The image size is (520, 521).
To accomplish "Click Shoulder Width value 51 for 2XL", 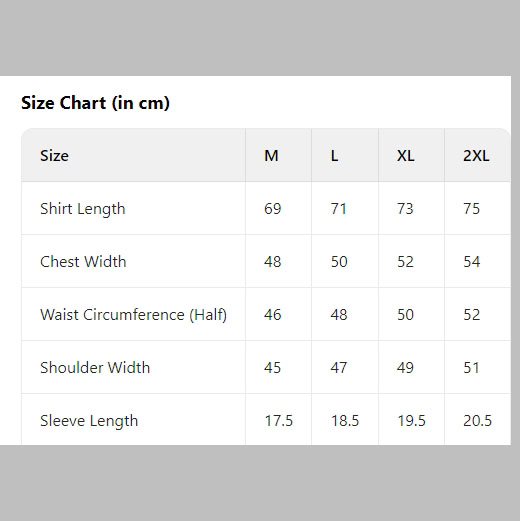I will (471, 368).
